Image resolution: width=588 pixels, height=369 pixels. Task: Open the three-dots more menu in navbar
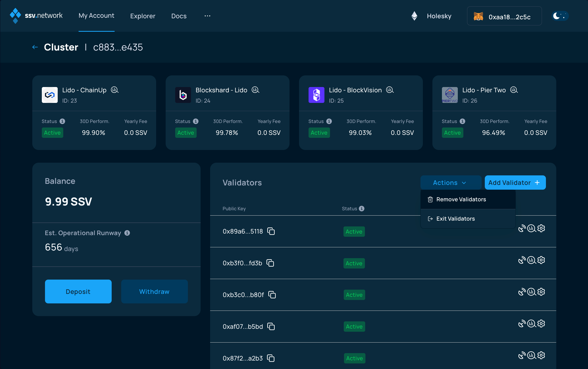(207, 16)
